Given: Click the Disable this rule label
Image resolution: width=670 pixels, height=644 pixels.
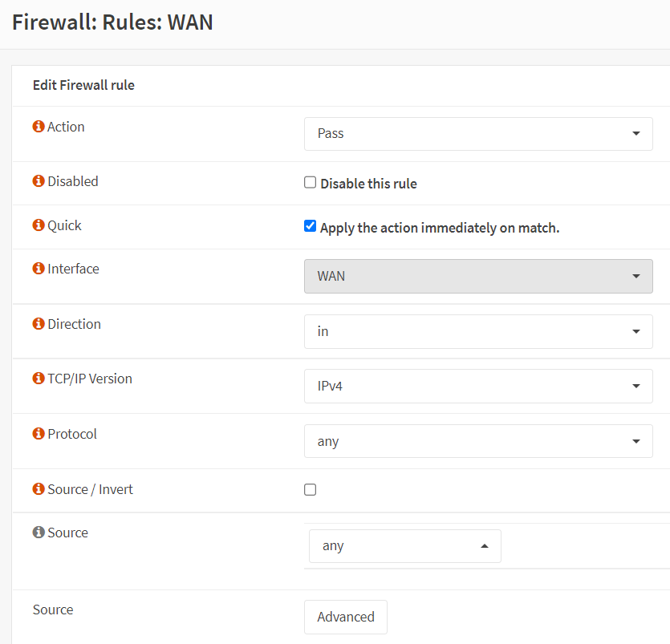Looking at the screenshot, I should (x=368, y=184).
